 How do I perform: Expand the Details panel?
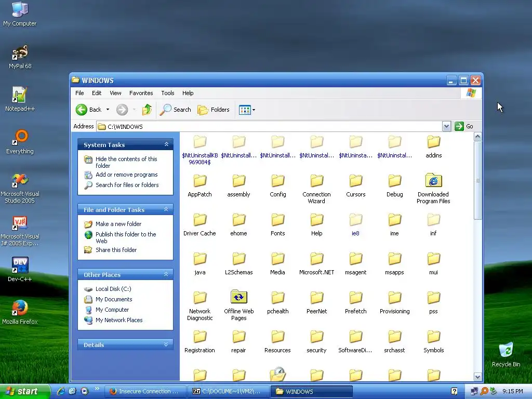166,344
